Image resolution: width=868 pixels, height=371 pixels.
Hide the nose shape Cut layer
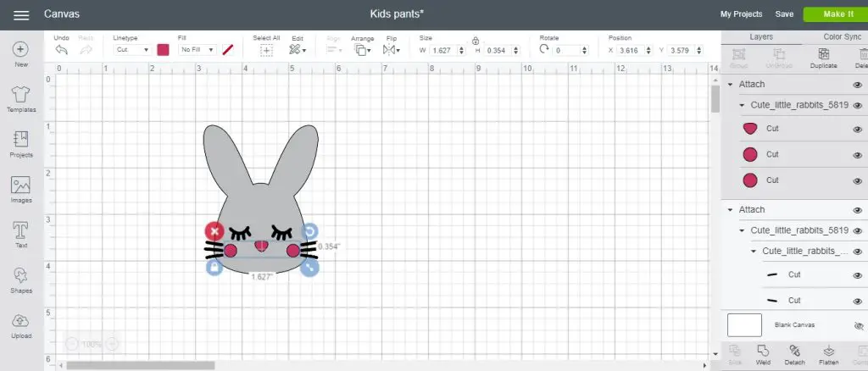tap(858, 130)
